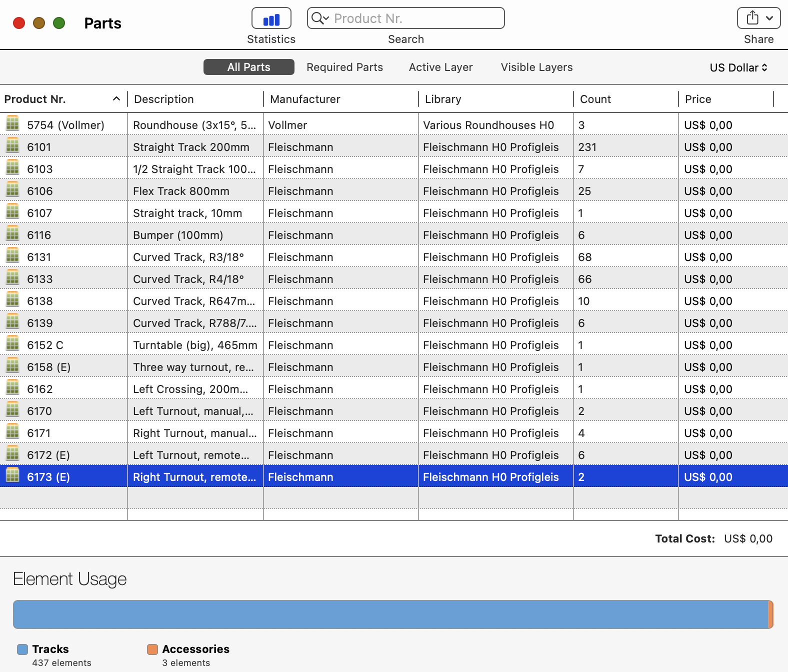Select the 1/2 Straight Track 100... description

coord(194,169)
